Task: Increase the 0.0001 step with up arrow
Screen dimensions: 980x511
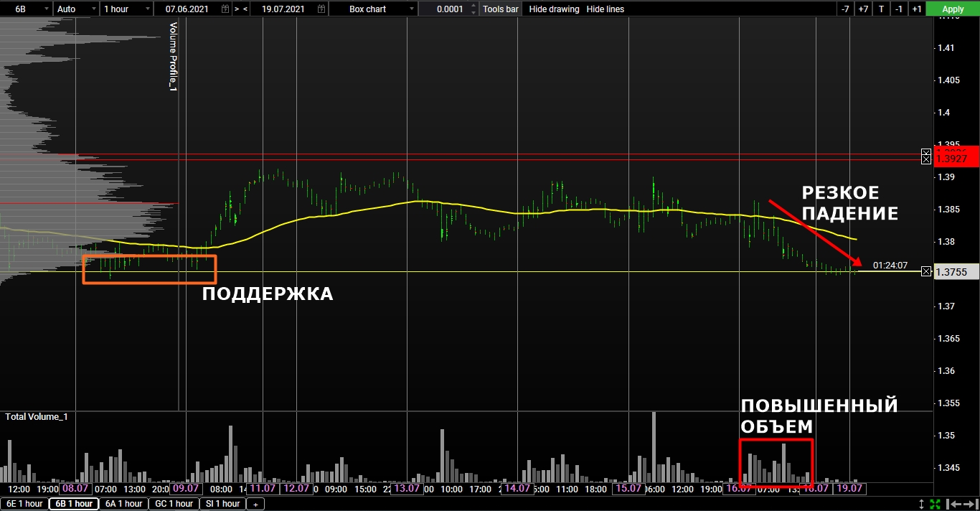Action: [x=475, y=6]
